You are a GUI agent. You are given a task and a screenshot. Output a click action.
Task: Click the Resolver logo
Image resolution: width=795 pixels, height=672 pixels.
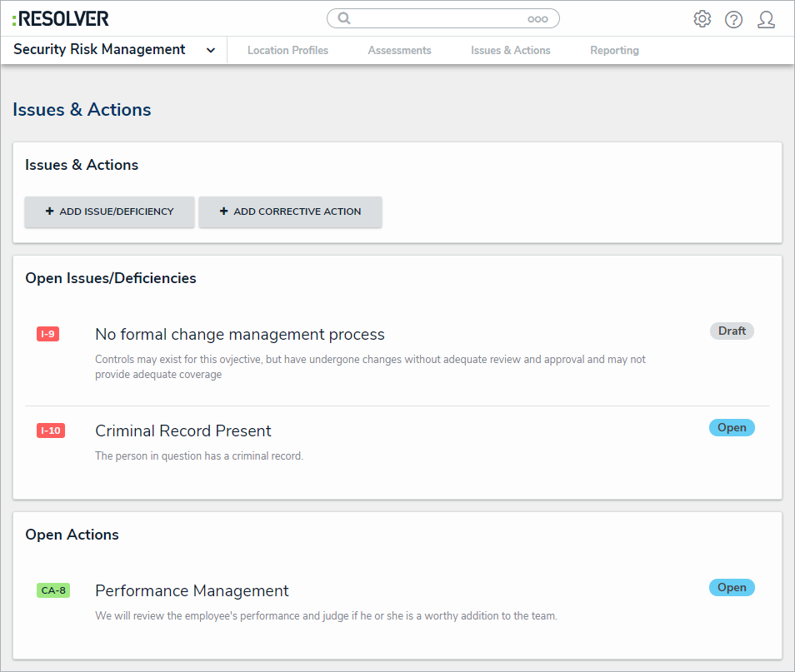pyautogui.click(x=61, y=18)
